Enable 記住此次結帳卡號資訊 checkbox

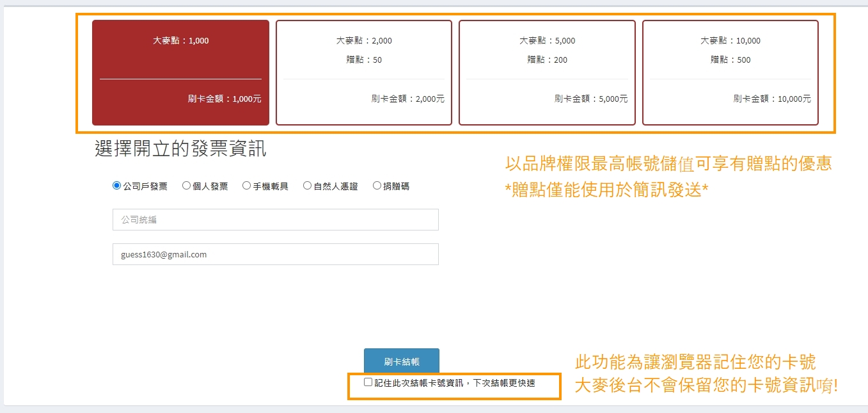[368, 382]
